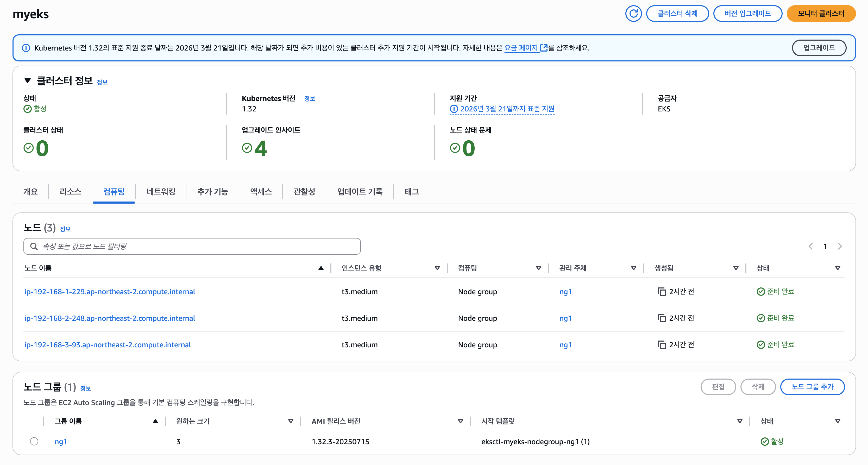Switch to the 네트워킹 tab
This screenshot has width=868, height=465.
point(161,192)
